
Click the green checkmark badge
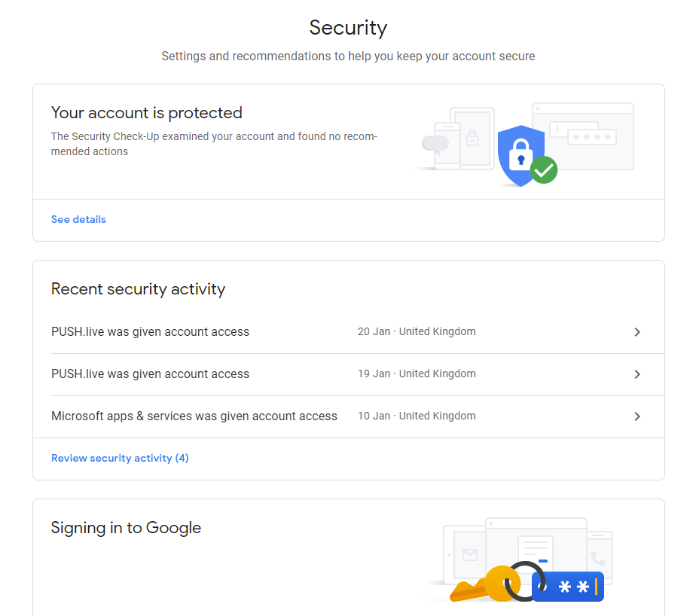coord(544,169)
